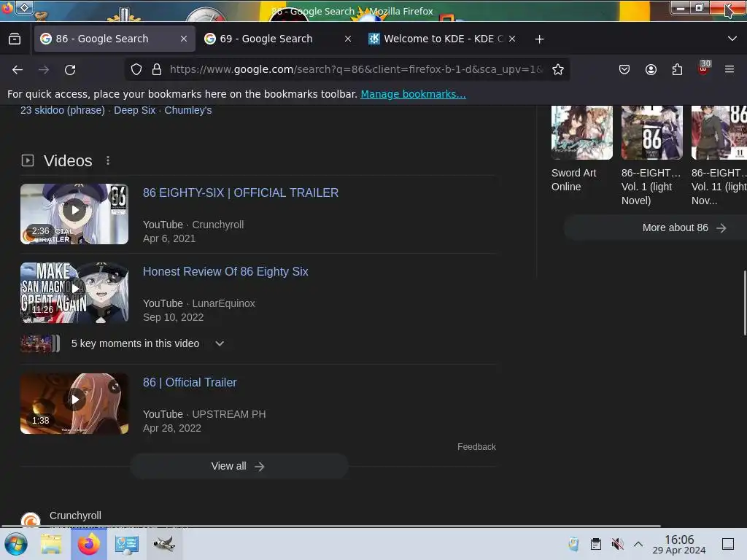The height and width of the screenshot is (560, 747).
Task: Open clipboard tray icon
Action: pyautogui.click(x=595, y=544)
